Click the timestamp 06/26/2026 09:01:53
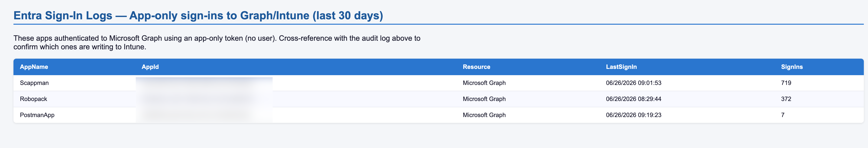Screen dimensions: 868x148 click(x=634, y=83)
